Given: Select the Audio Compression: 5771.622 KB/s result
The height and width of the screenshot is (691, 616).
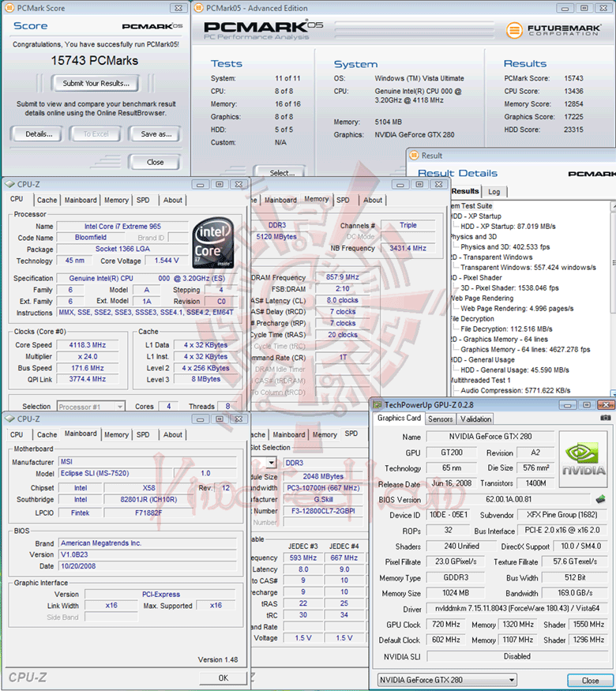Looking at the screenshot, I should pyautogui.click(x=515, y=390).
